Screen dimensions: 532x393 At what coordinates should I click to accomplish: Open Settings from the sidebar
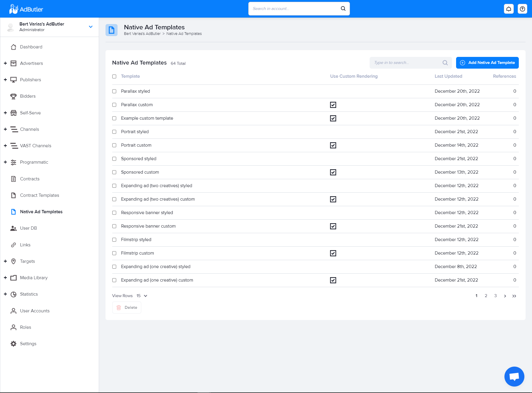28,343
